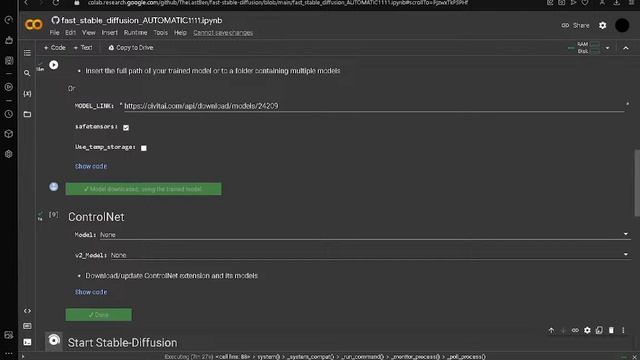Click the notebook vertical scrollbar
Viewport: 640px width, 360px height.
pos(637,183)
